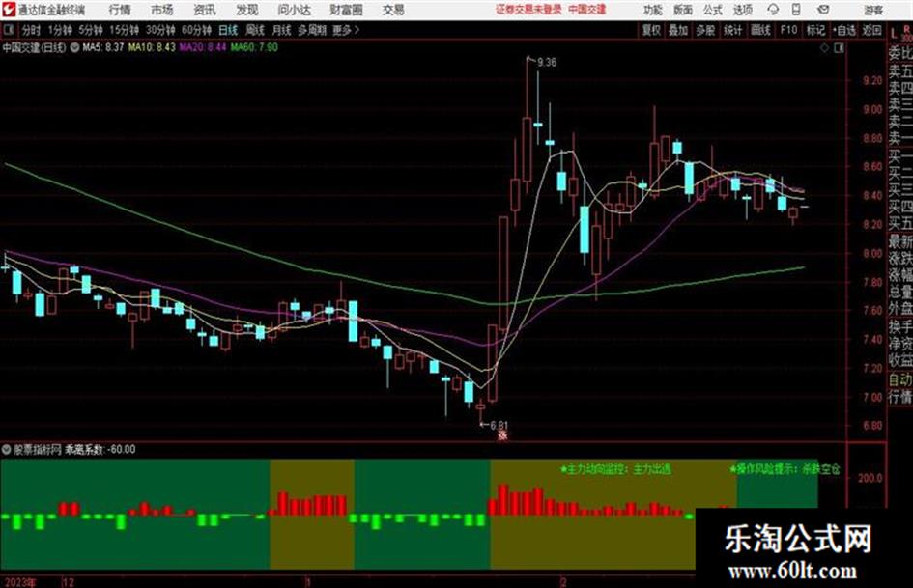Click the Tongdaxin red logo icon
The height and width of the screenshot is (588, 913).
tap(8, 10)
